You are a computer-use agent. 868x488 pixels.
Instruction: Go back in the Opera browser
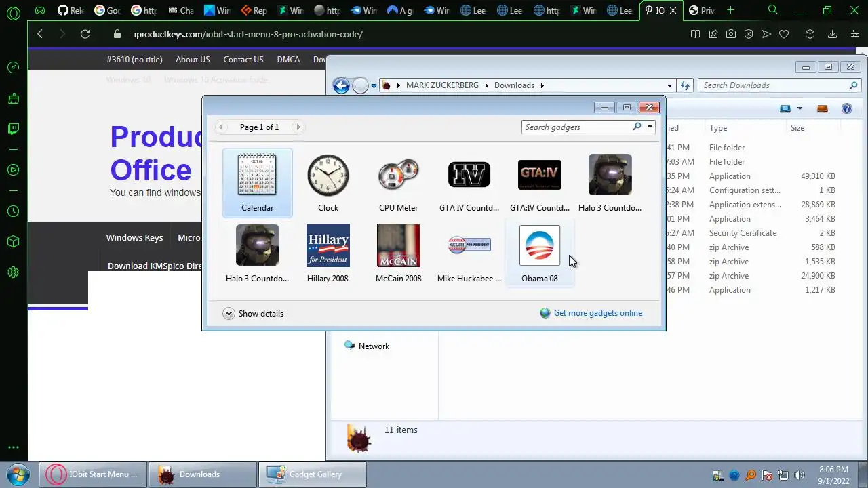pos(40,34)
